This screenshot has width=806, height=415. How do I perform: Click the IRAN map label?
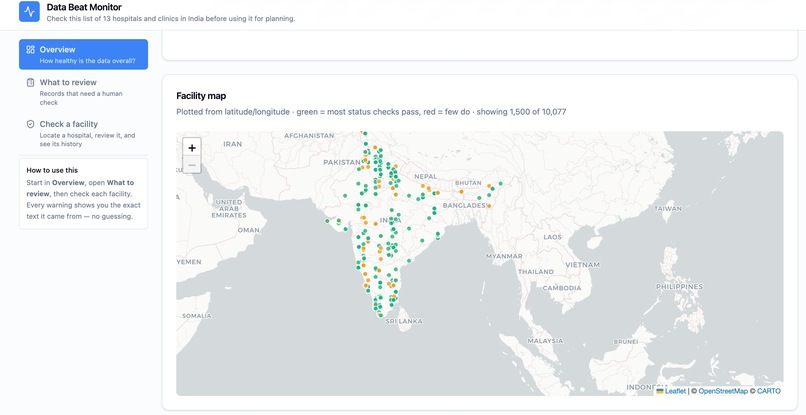(232, 144)
